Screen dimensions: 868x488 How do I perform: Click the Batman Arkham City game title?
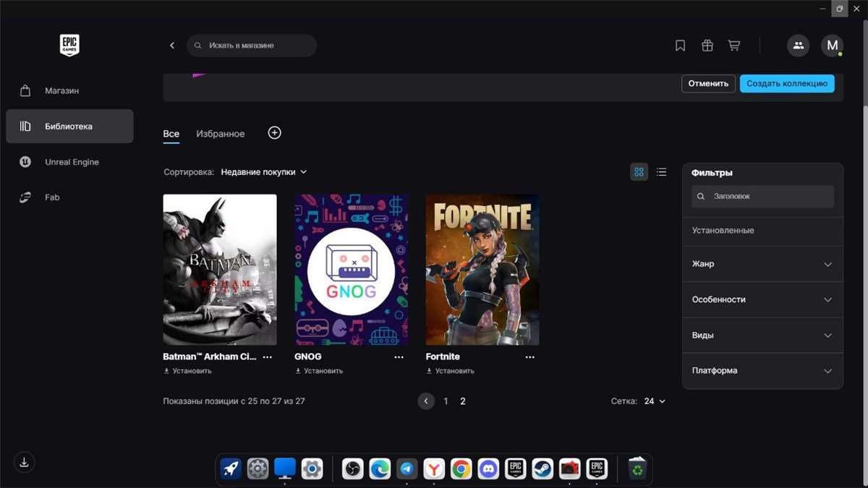tap(210, 357)
